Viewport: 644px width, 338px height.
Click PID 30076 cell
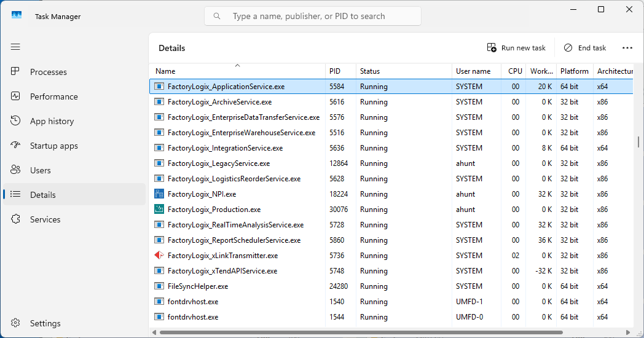click(339, 210)
